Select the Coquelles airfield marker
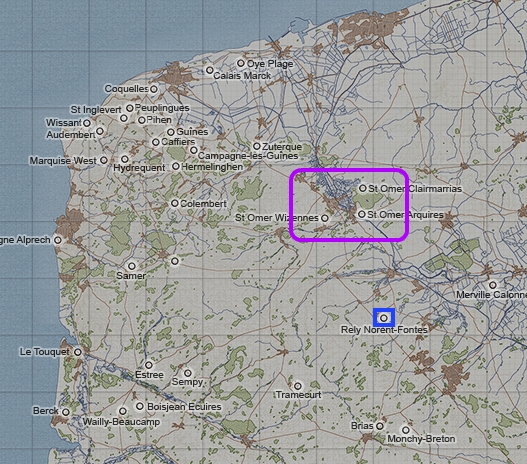The height and width of the screenshot is (464, 527). click(154, 89)
